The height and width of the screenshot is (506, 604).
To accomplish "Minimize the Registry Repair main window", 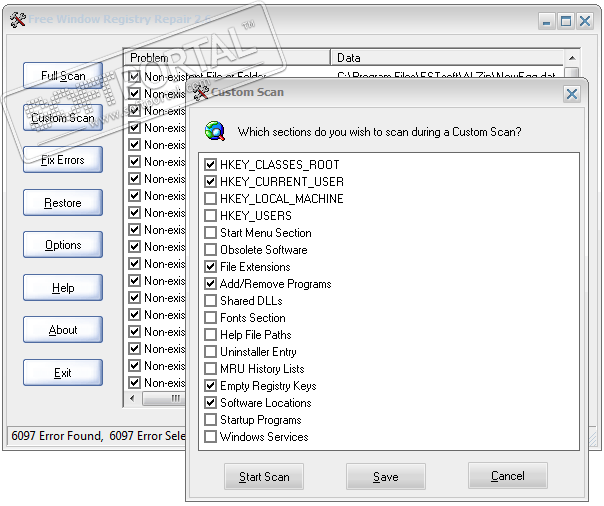I will 546,21.
